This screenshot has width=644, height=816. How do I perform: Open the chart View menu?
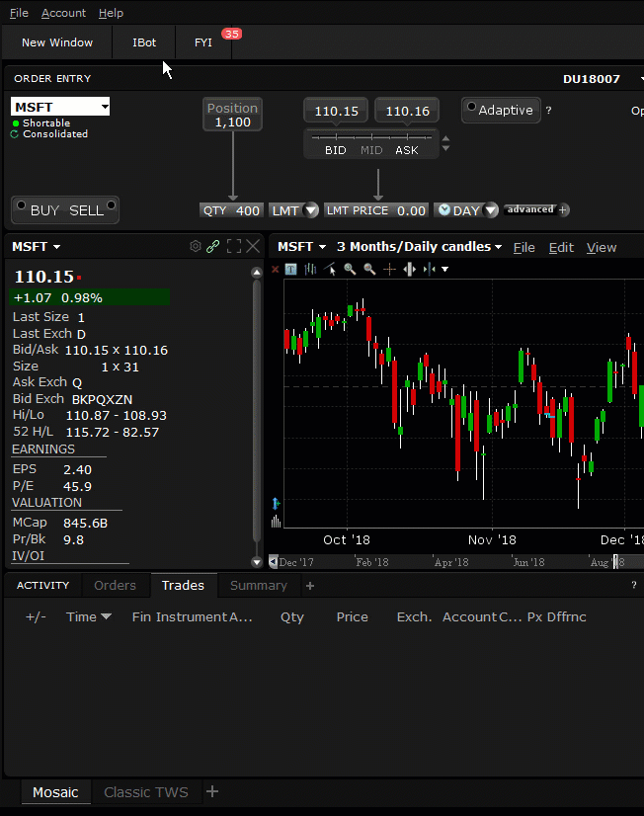click(x=602, y=248)
